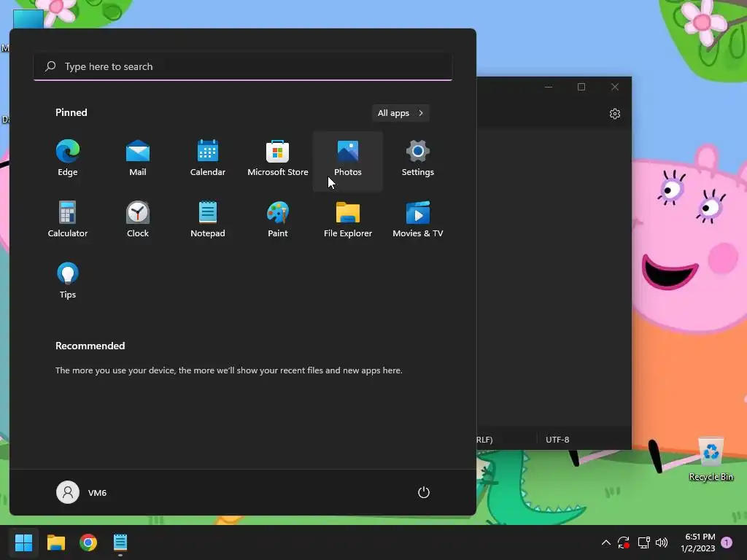The width and height of the screenshot is (747, 560).
Task: Open the volume control in tray
Action: click(x=662, y=542)
